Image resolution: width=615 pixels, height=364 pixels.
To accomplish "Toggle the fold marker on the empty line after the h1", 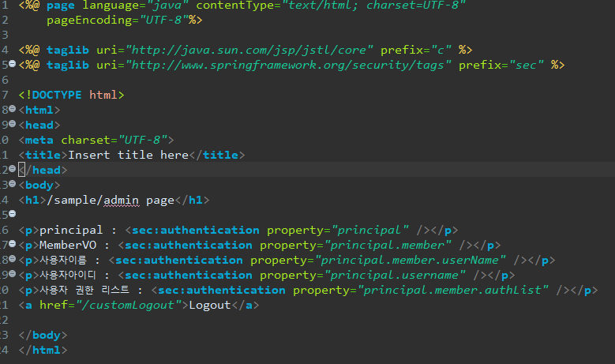I will [12, 214].
